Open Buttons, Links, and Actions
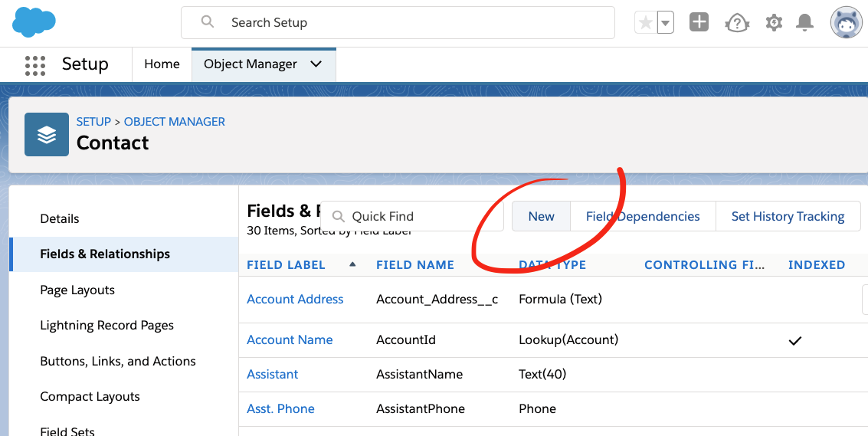The image size is (868, 436). 118,361
